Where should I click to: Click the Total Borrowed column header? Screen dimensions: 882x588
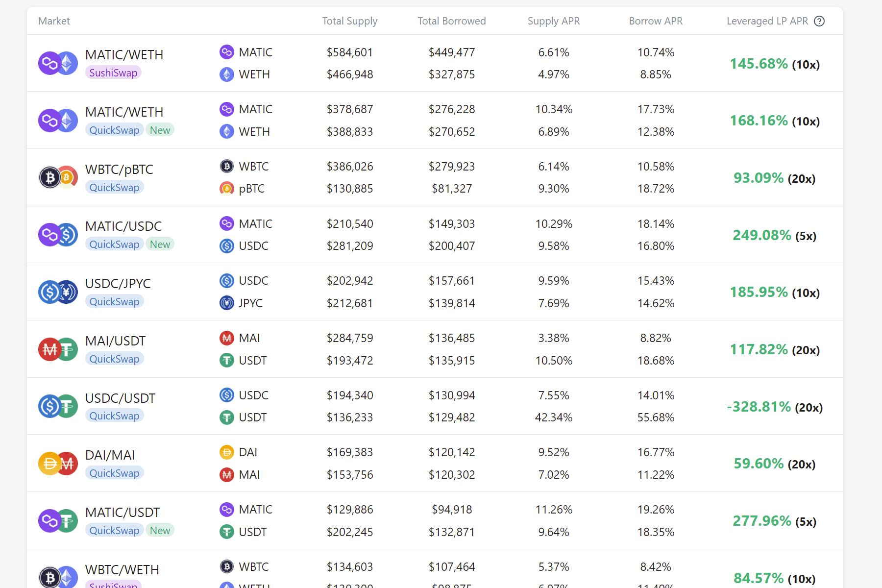[451, 21]
